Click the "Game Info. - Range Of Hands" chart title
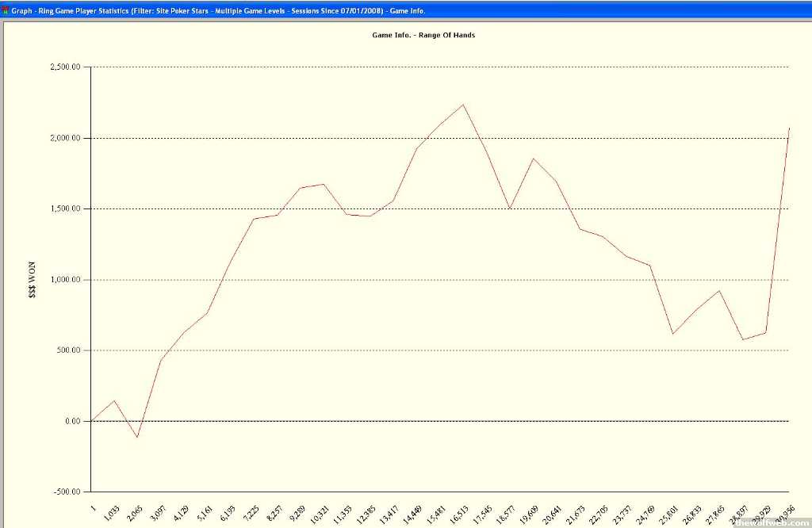This screenshot has width=812, height=528. [x=423, y=36]
